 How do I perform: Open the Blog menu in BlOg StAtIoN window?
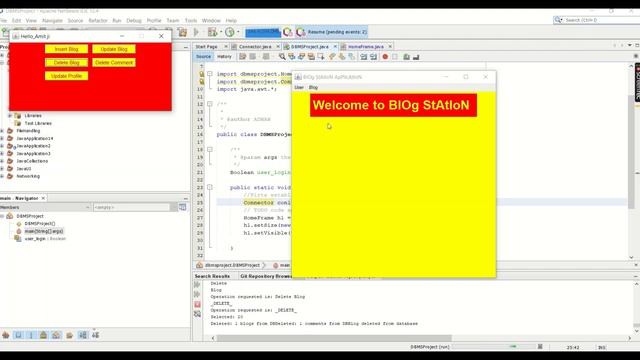tap(313, 87)
